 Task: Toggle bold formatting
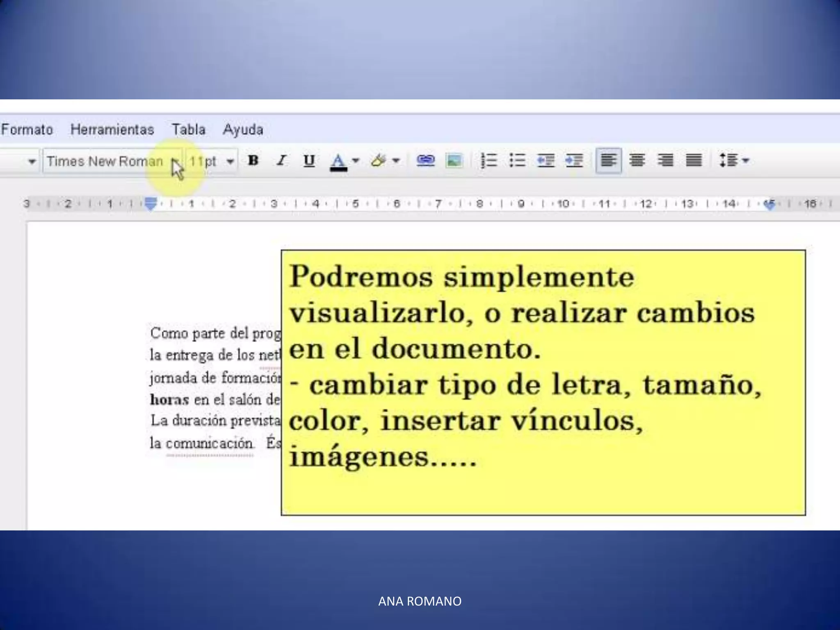(x=253, y=160)
